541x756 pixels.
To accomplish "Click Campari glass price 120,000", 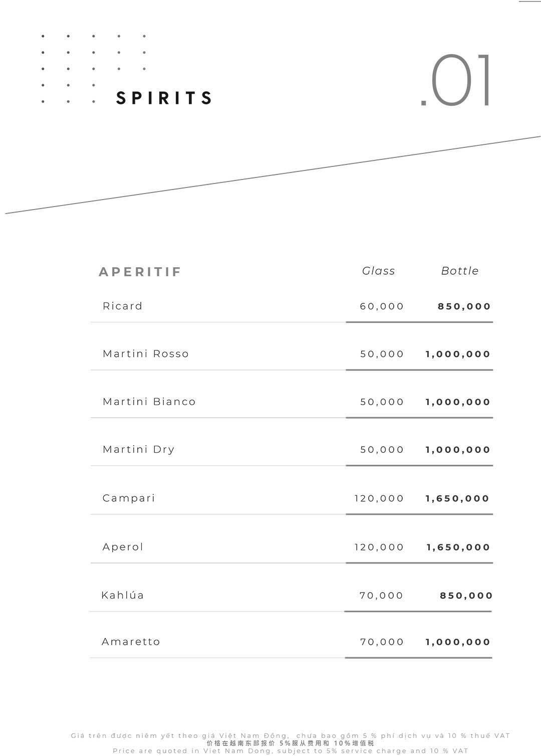I will click(x=379, y=498).
